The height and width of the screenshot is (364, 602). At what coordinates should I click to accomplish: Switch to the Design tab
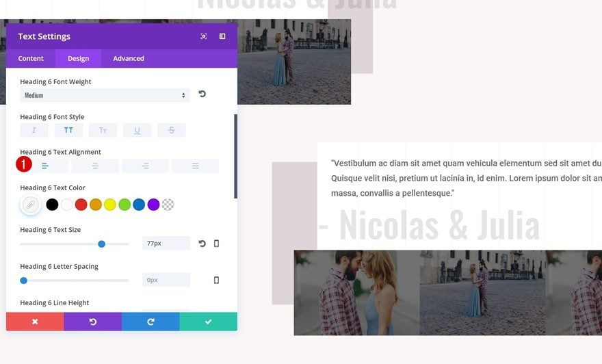click(78, 58)
